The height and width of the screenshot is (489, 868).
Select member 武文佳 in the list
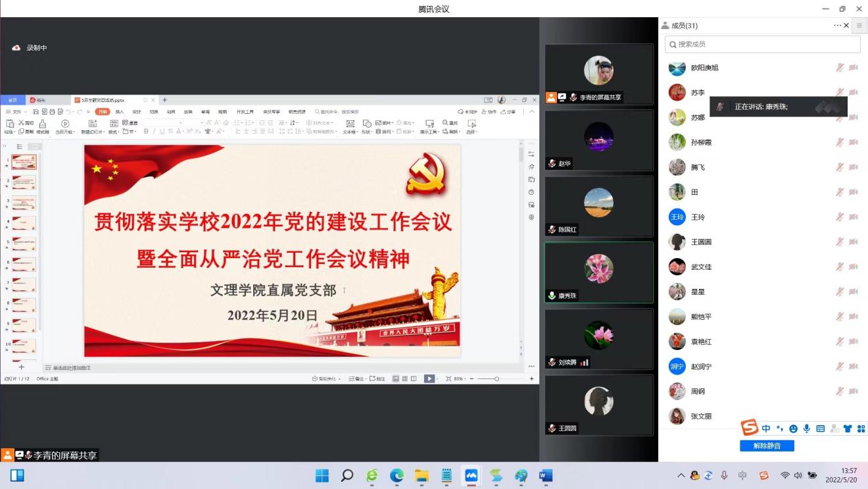701,267
